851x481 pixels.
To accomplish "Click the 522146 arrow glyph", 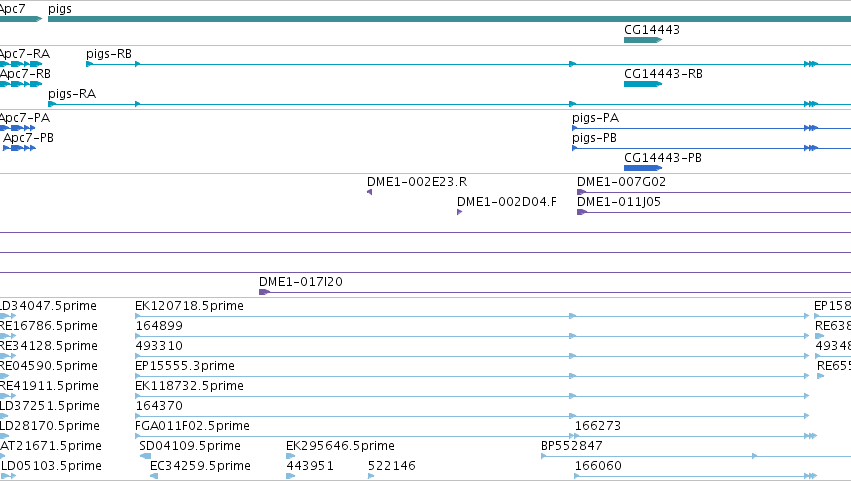I will (371, 476).
